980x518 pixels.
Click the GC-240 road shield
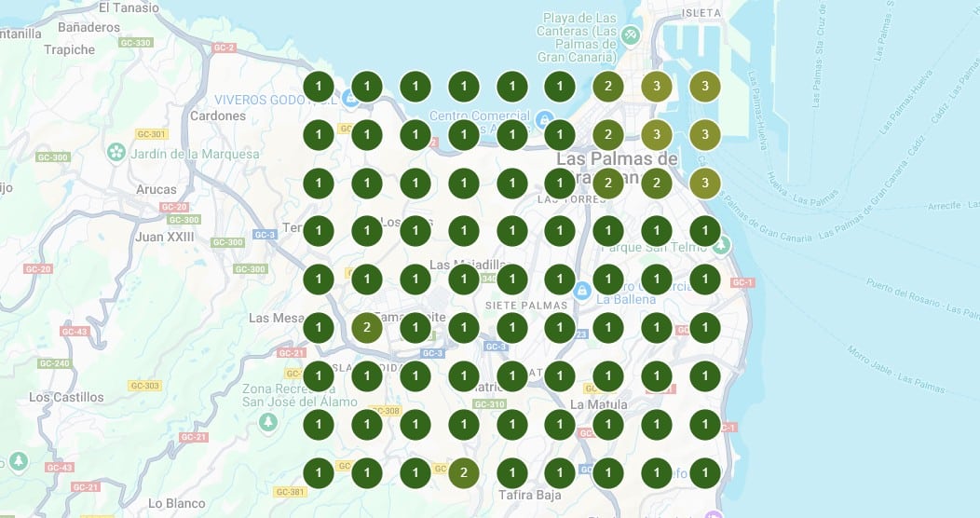54,363
